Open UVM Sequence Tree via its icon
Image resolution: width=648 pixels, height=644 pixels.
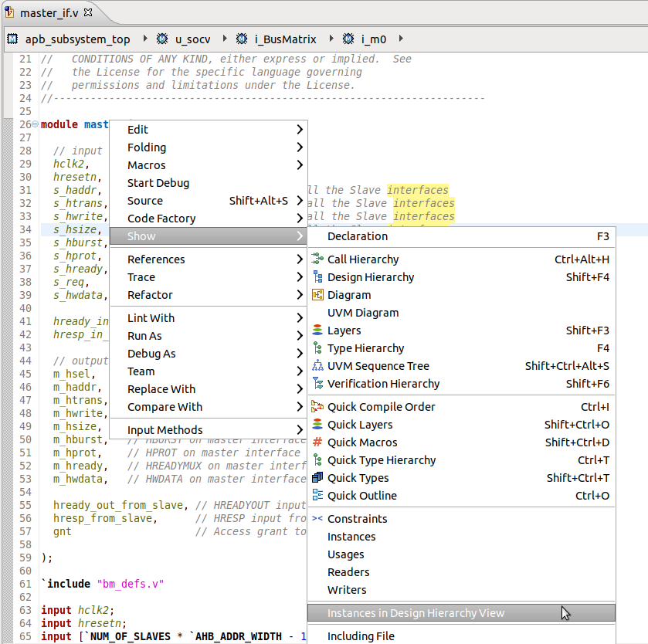[x=317, y=365]
